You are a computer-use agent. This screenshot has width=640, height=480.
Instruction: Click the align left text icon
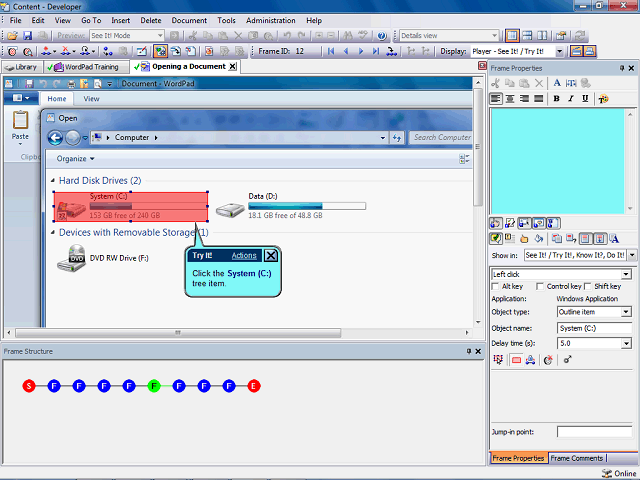[496, 98]
